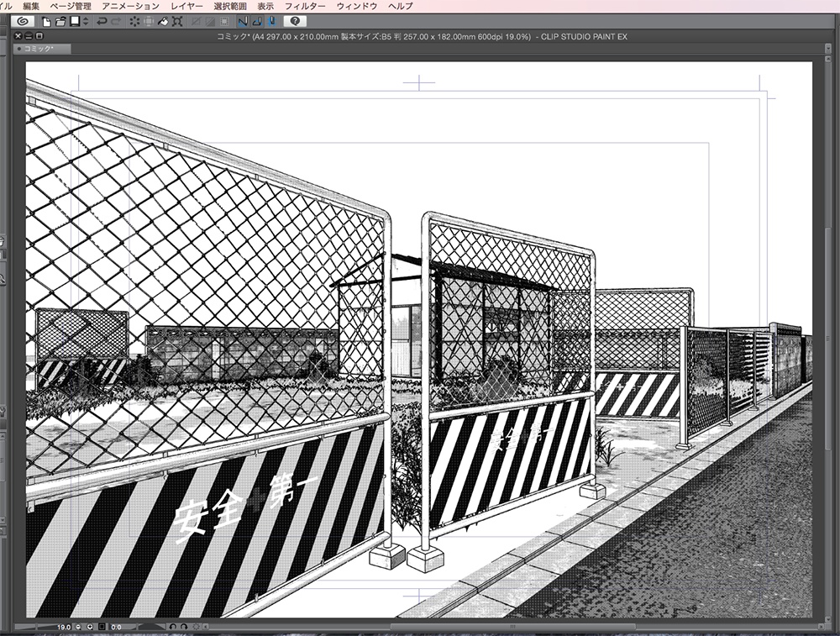Toggle selection border display icon
Viewport: 840px width, 636px height.
tap(225, 22)
